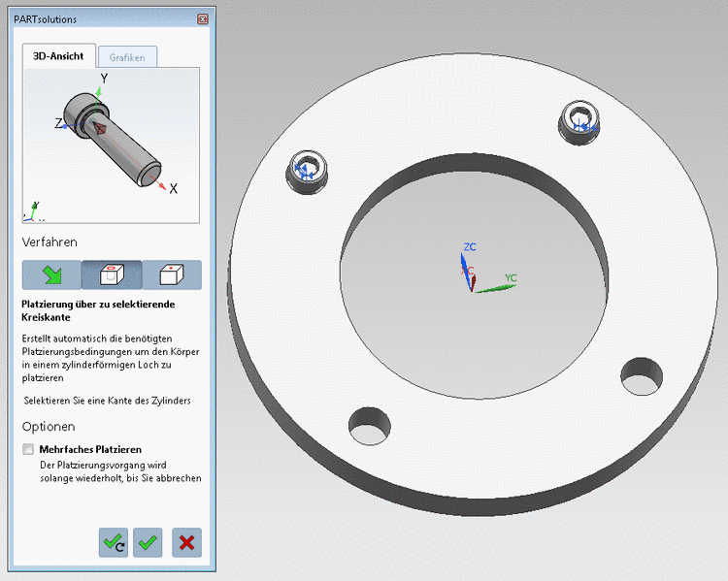728x581 pixels.
Task: Pick the lower-right empty hole edge
Action: coord(642,376)
